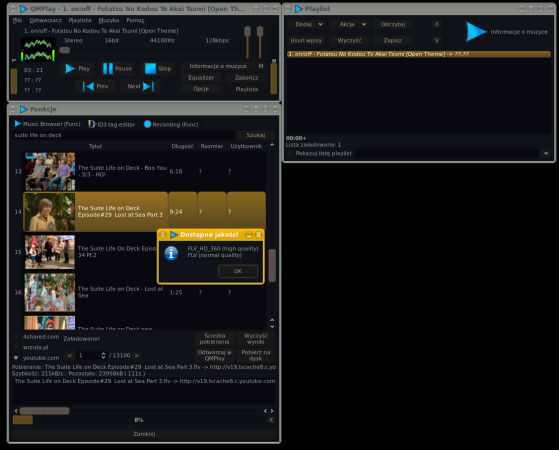Click thumbnail of result 15 Episode 34 Pt 2
Image resolution: width=559 pixels, height=450 pixels.
(x=50, y=252)
